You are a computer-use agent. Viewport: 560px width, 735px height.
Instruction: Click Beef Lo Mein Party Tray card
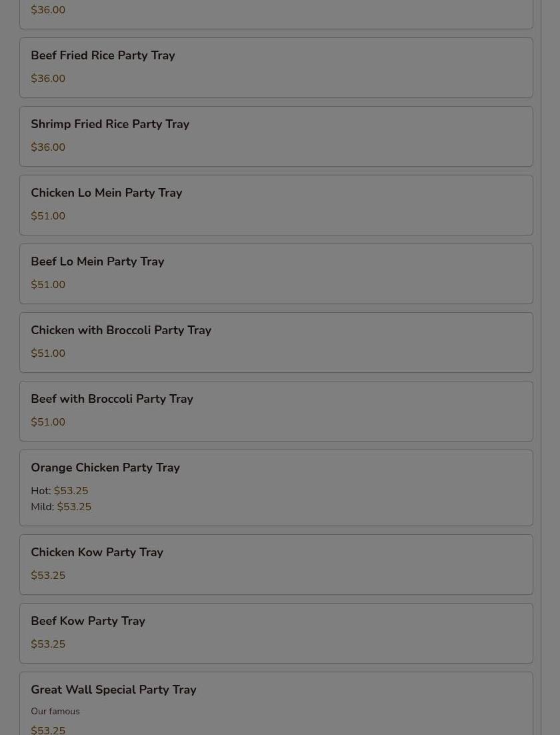coord(276,273)
